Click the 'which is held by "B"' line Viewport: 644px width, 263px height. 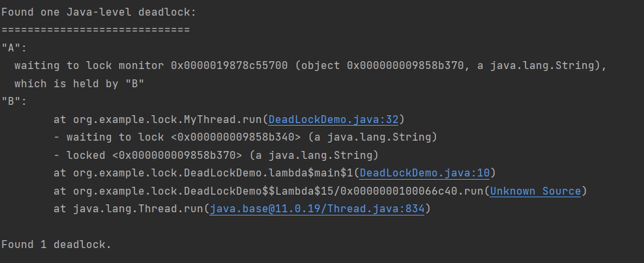pos(78,84)
